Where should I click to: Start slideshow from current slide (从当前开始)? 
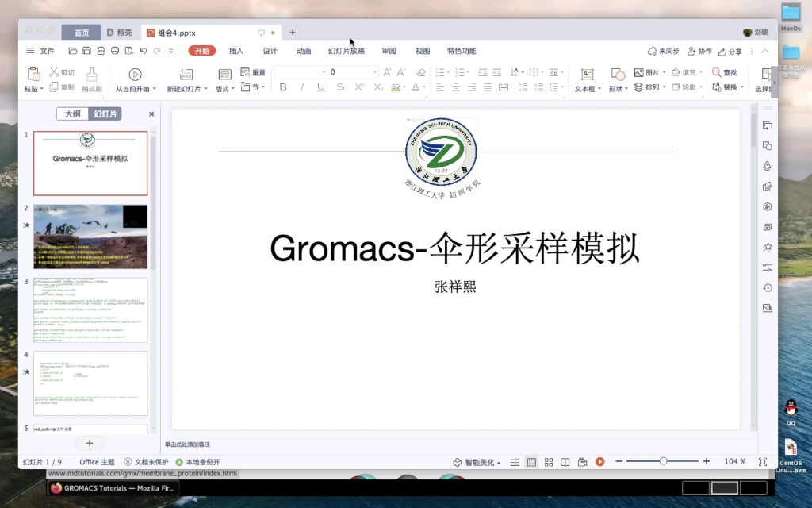135,79
